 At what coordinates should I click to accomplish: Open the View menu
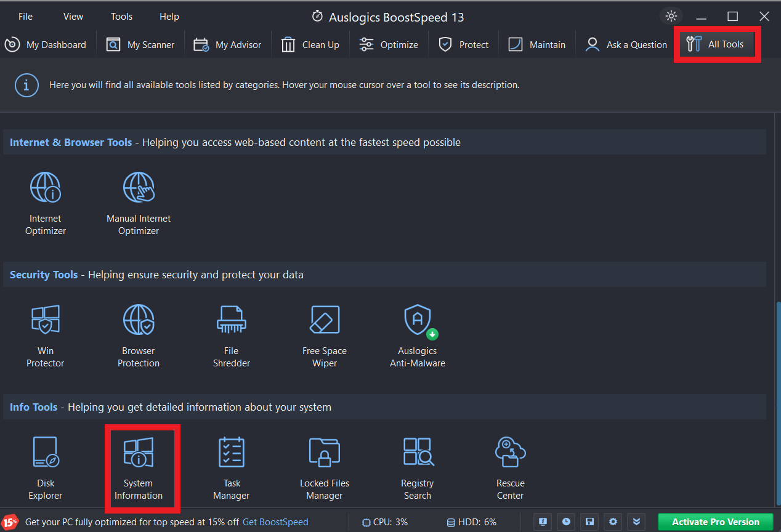[73, 17]
